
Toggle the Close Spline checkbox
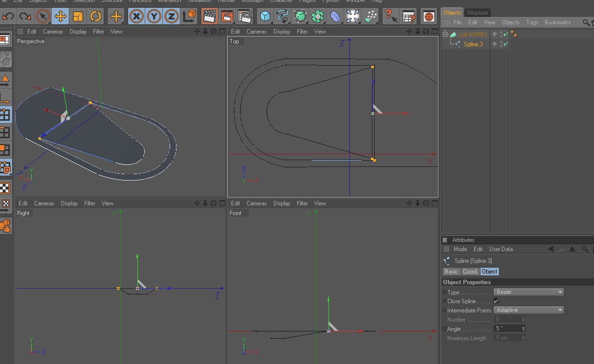497,301
